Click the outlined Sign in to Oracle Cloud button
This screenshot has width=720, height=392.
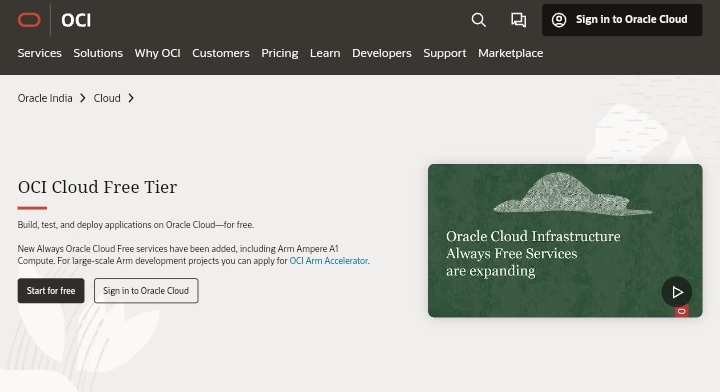[146, 291]
